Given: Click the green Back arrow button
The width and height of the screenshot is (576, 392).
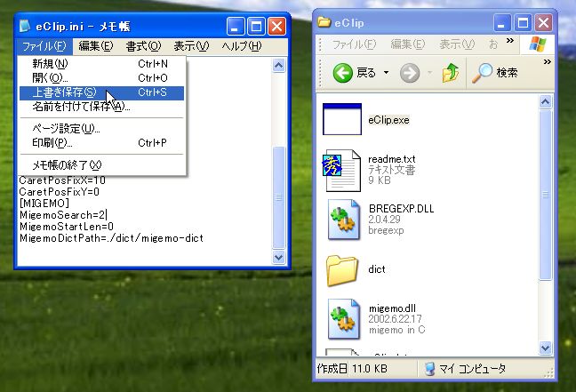Looking at the screenshot, I should pyautogui.click(x=343, y=72).
